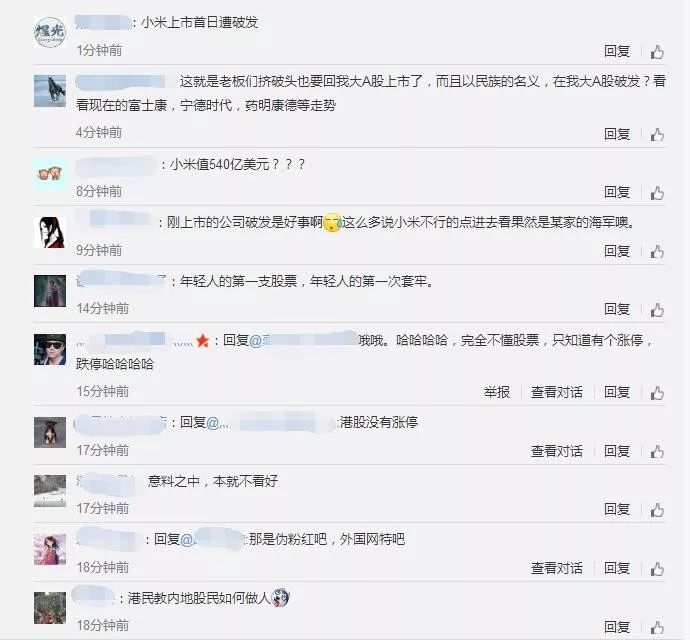Click 回复 on the '小米值540亿美元' comment
The image size is (690, 640).
tap(617, 192)
